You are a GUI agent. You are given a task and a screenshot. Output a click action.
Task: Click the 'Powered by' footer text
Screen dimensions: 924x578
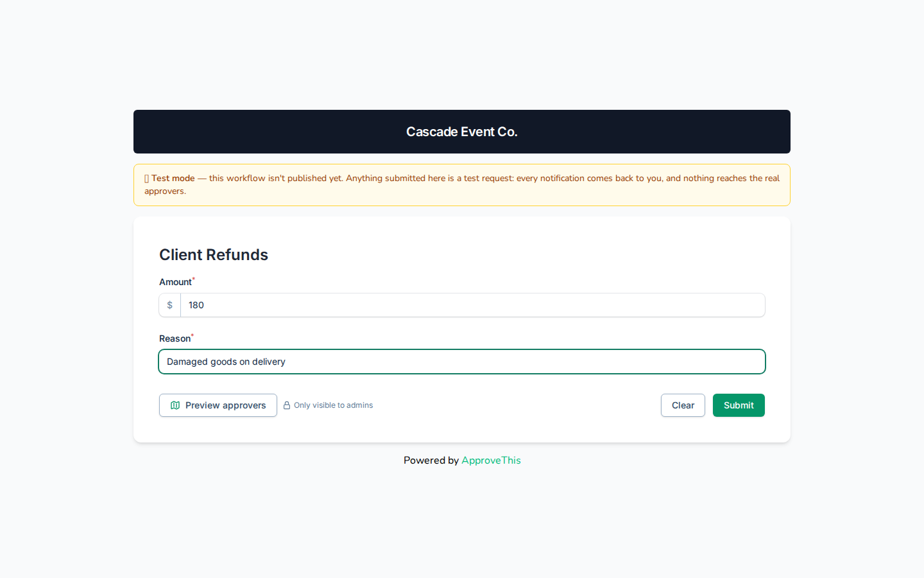click(431, 460)
